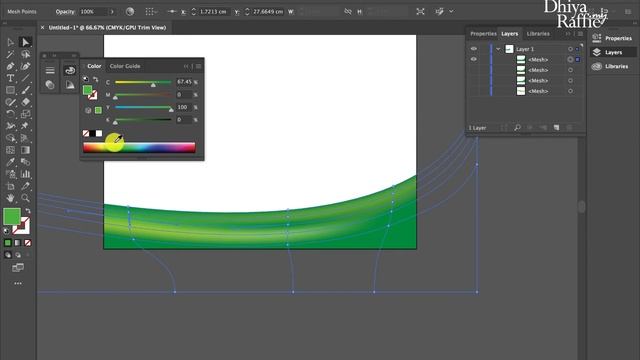Select the Shaper pencil tool

(11, 102)
